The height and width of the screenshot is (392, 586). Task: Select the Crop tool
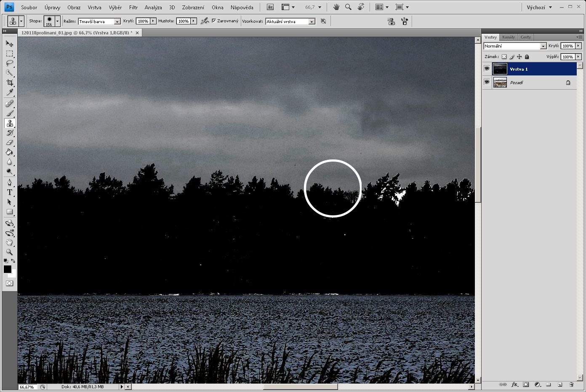pos(9,82)
